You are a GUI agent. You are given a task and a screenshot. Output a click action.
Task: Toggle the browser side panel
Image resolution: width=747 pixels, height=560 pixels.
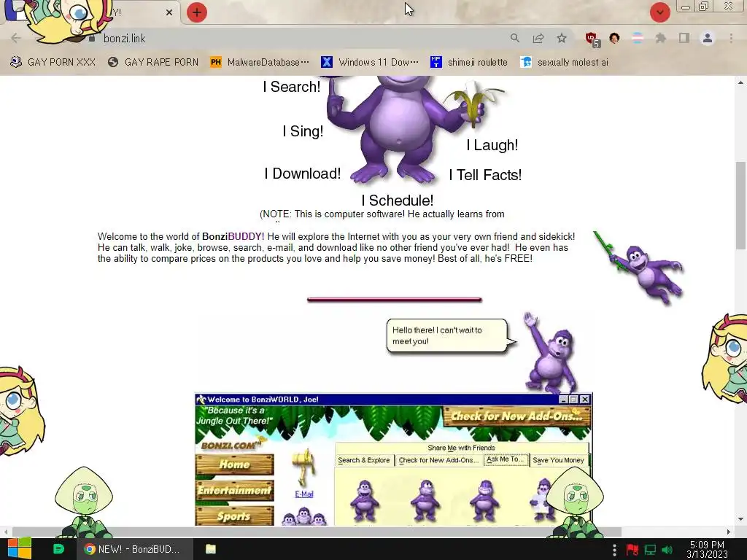[x=684, y=38]
